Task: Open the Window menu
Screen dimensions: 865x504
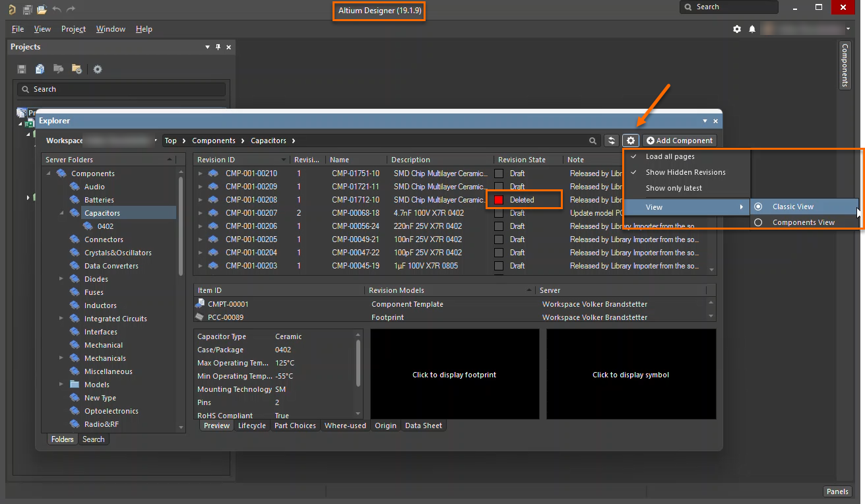Action: coord(110,29)
